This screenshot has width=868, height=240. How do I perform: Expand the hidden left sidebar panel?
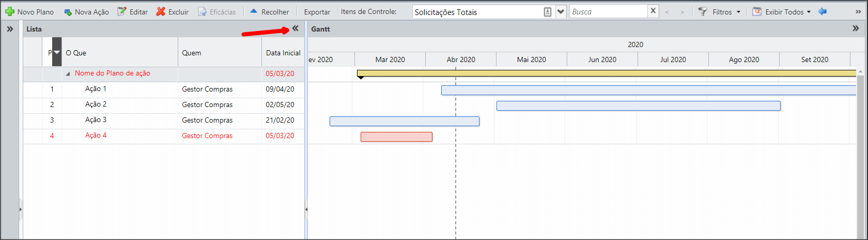[x=10, y=29]
